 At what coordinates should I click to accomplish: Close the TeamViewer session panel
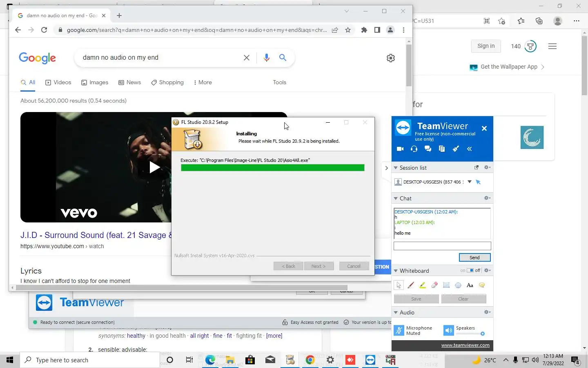[484, 128]
